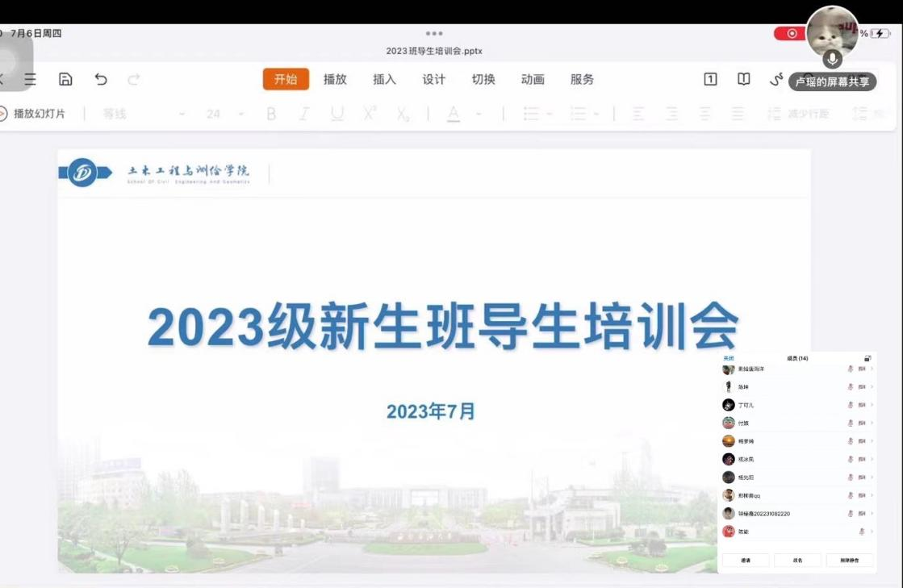This screenshot has height=588, width=903.
Task: Click the undo arrow icon
Action: coord(101,79)
